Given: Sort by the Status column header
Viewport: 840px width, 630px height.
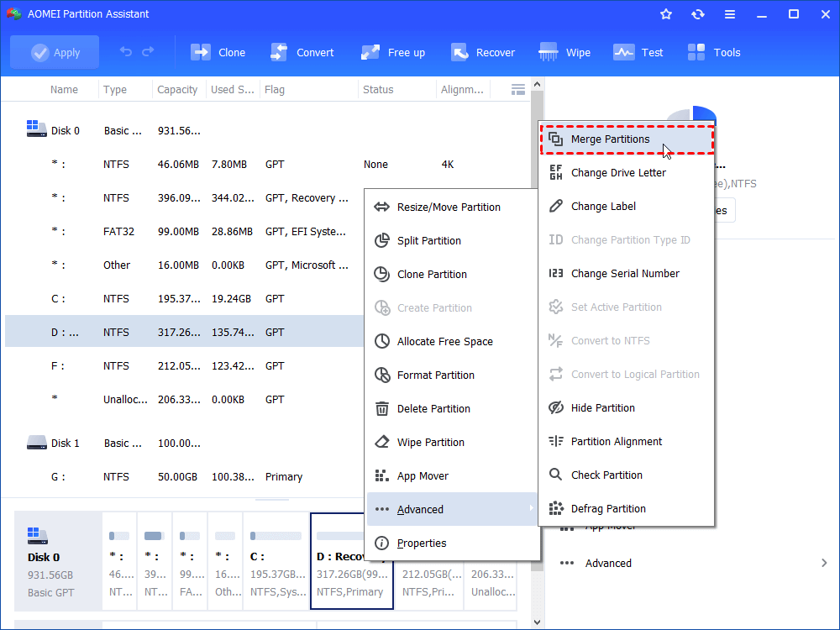Looking at the screenshot, I should click(x=378, y=90).
